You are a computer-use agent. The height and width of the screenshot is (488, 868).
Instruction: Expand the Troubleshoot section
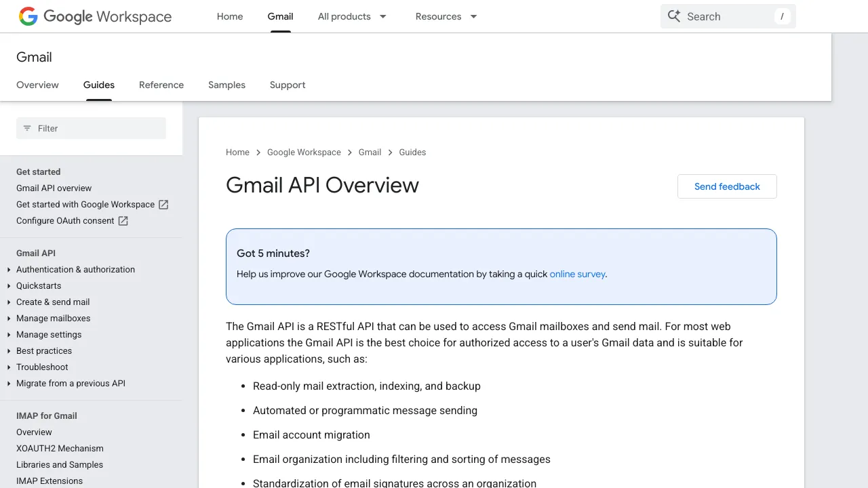click(9, 367)
